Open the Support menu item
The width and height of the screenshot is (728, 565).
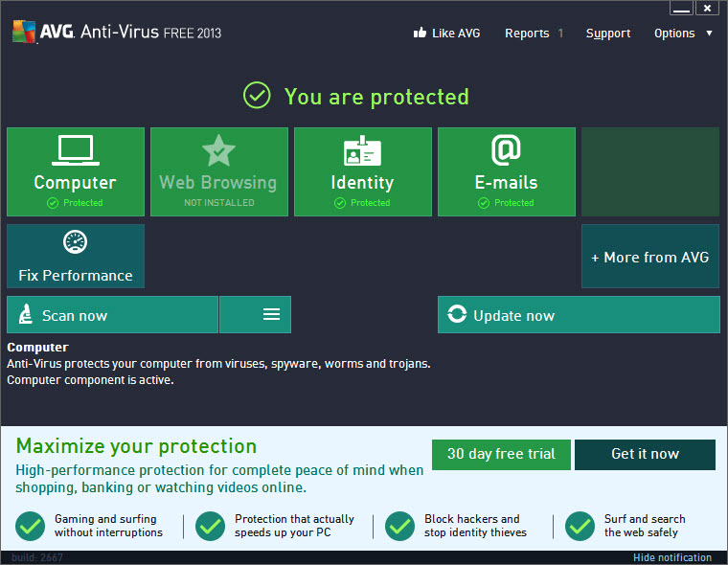coord(608,34)
